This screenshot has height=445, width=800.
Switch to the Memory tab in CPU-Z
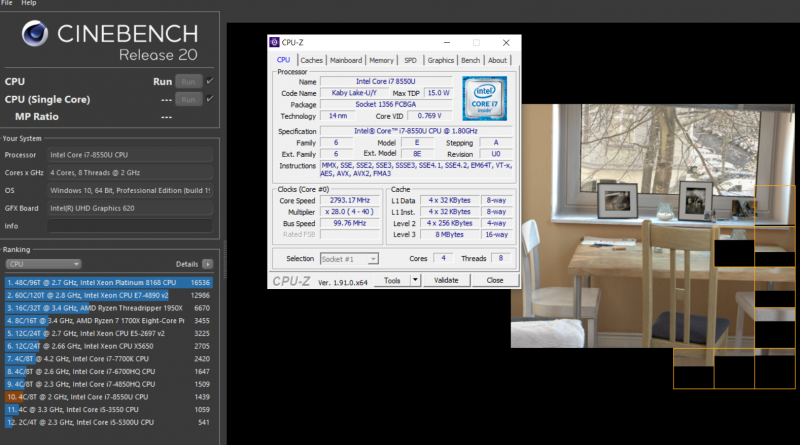pos(382,60)
